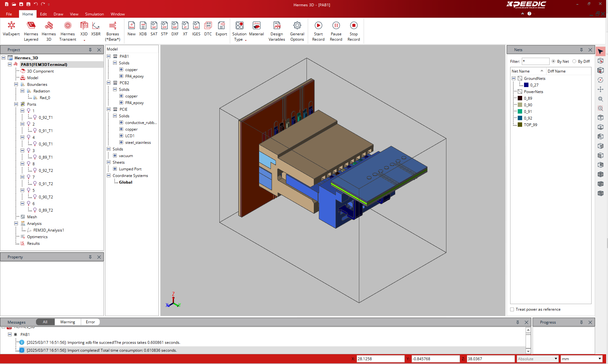Open Design Variables
The height and width of the screenshot is (364, 608).
tap(277, 31)
